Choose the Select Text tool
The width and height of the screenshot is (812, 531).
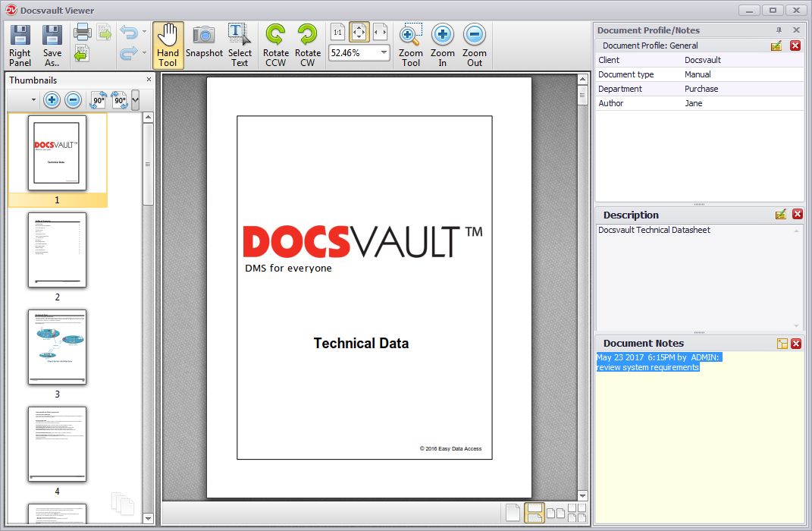[240, 46]
